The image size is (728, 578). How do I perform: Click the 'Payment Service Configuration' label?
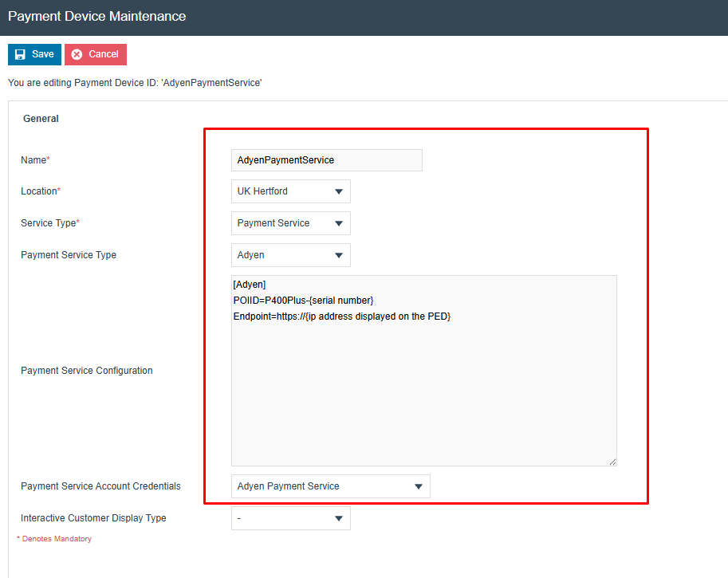pyautogui.click(x=87, y=371)
